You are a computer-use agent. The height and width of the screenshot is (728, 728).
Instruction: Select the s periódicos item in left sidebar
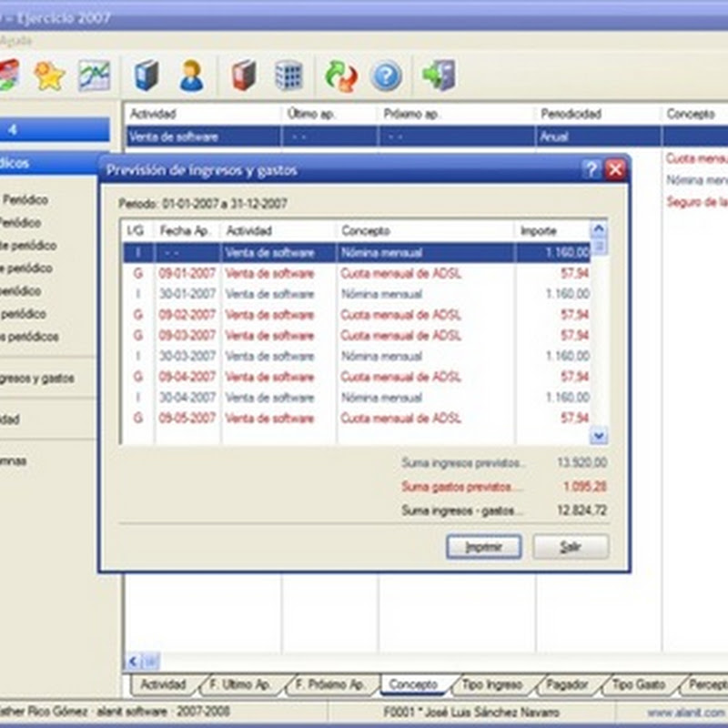29,337
